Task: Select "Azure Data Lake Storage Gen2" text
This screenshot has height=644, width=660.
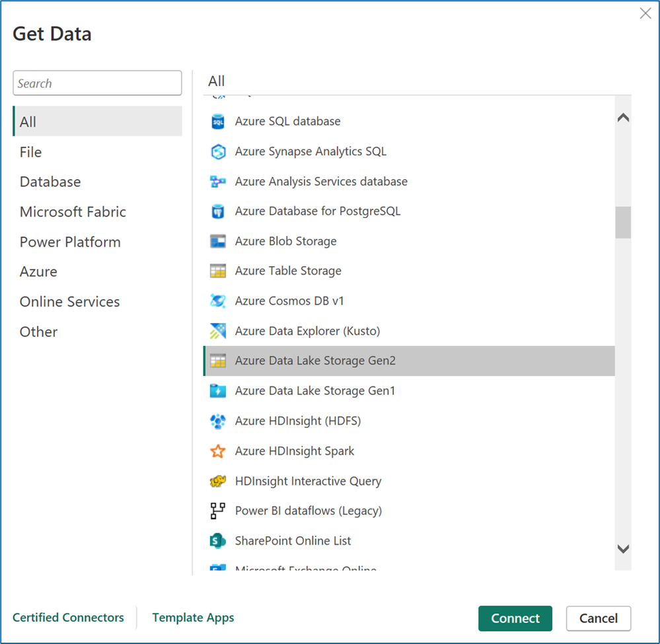Action: pyautogui.click(x=315, y=361)
